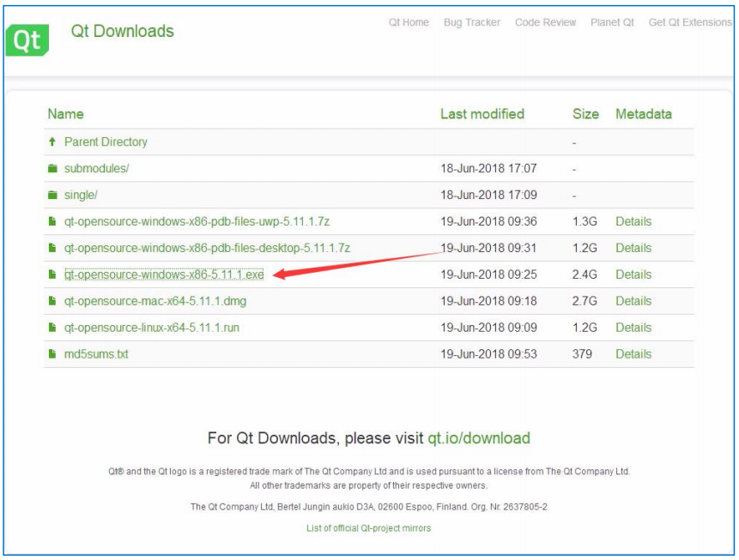739x560 pixels.
Task: Click date 18-Jun-2018 17:07
Action: [x=488, y=169]
